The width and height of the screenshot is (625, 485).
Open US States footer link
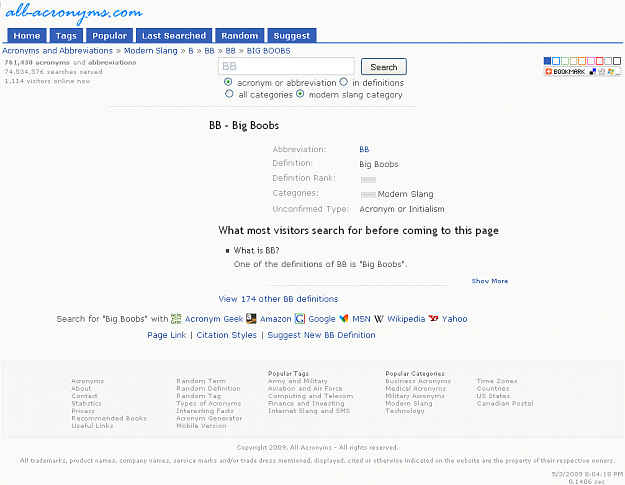(x=493, y=396)
